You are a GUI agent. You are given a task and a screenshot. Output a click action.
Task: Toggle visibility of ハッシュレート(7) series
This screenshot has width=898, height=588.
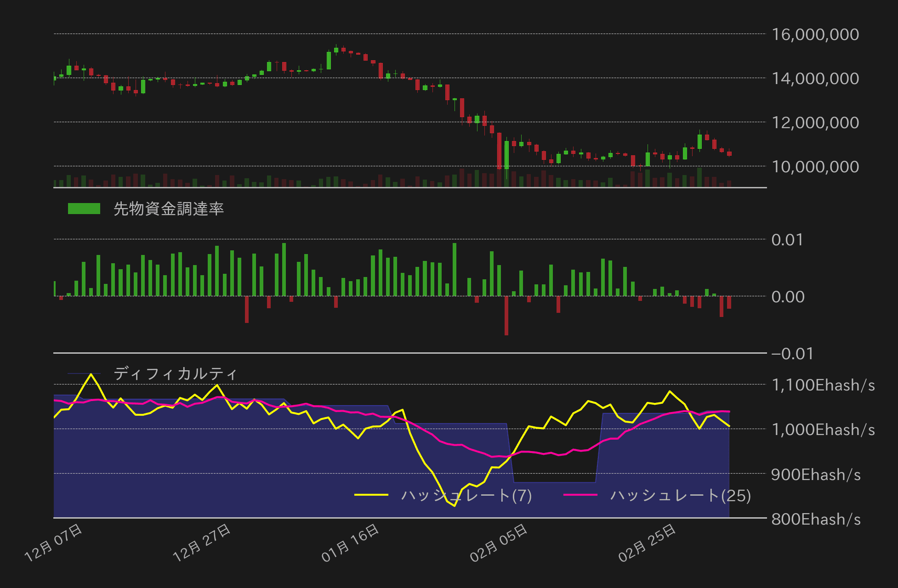pyautogui.click(x=466, y=497)
